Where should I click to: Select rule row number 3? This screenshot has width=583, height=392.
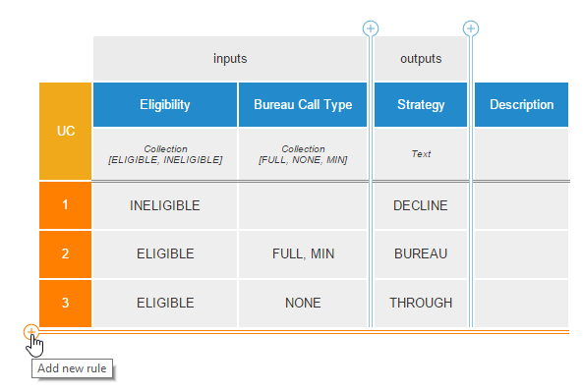click(66, 304)
